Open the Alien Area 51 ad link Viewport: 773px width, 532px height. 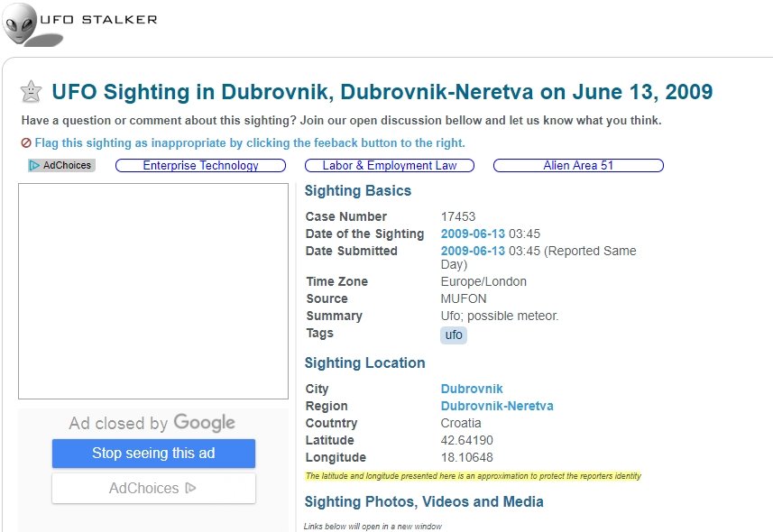[x=578, y=166]
